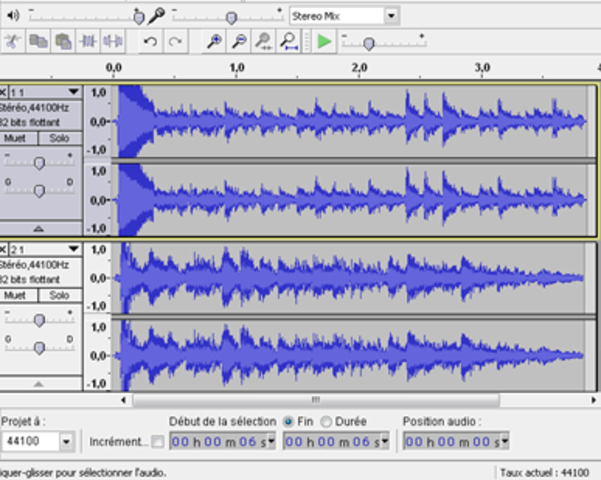Close track '1 1' with its X button

point(3,92)
